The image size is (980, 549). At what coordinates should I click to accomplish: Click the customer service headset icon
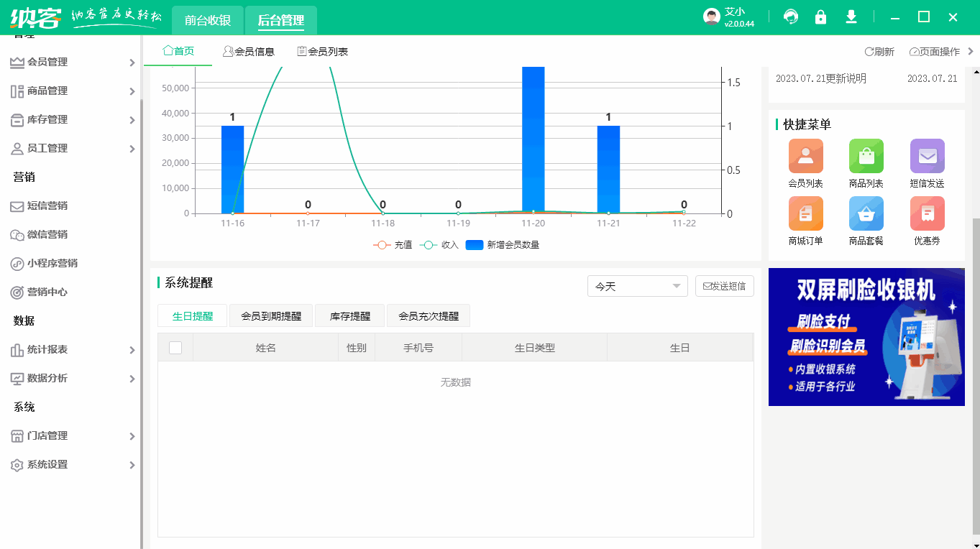click(x=790, y=16)
